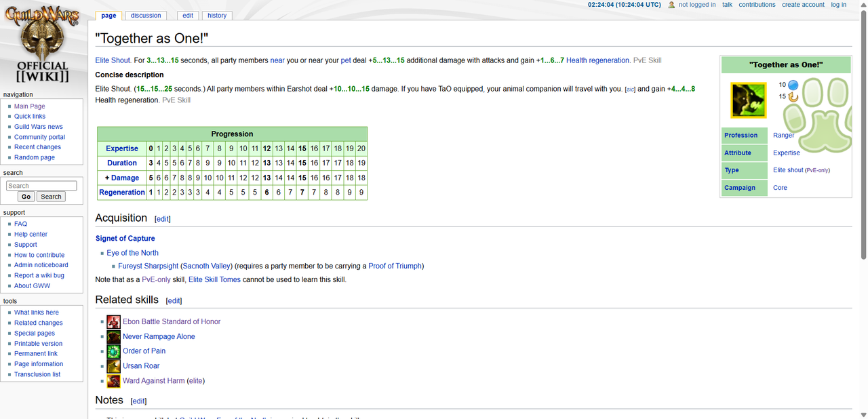This screenshot has width=868, height=419.
Task: Click the Go button
Action: 26,197
